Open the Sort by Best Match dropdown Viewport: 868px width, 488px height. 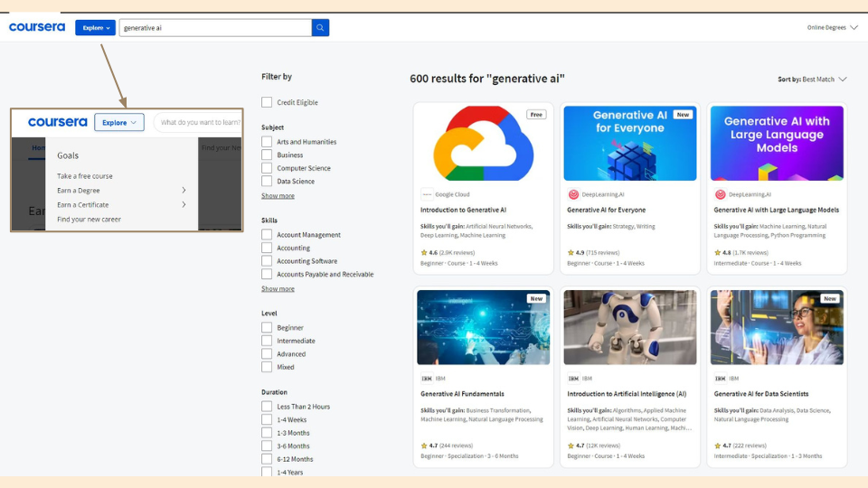[812, 80]
